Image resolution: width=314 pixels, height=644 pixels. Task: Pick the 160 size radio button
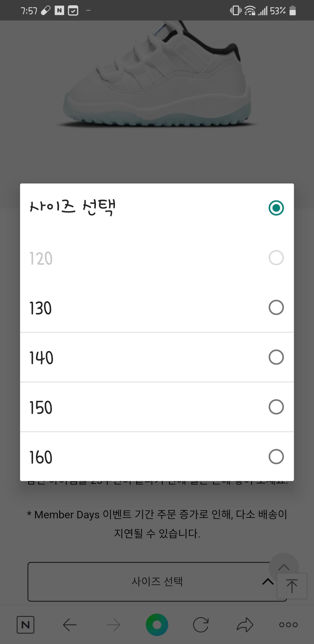click(276, 457)
